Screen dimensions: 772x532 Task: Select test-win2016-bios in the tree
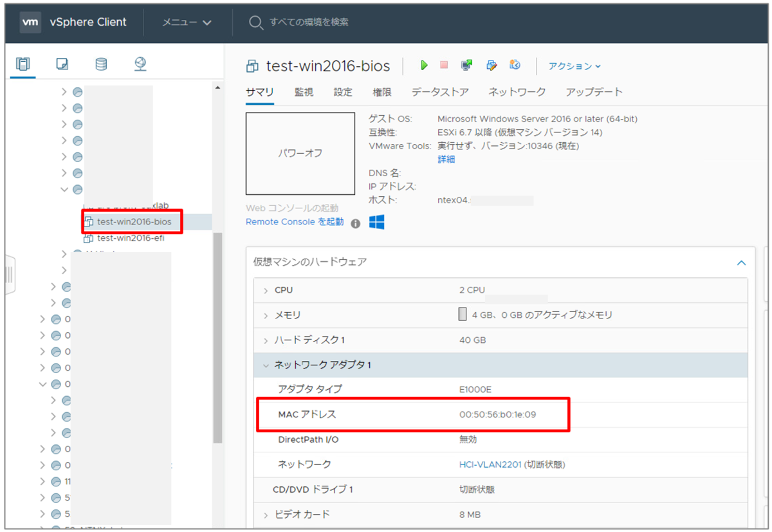coord(134,222)
